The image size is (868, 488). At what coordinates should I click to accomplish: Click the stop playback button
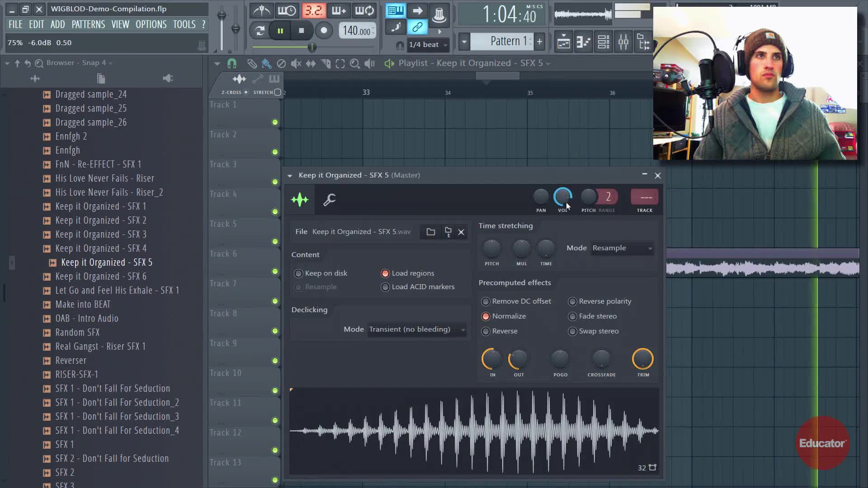302,31
